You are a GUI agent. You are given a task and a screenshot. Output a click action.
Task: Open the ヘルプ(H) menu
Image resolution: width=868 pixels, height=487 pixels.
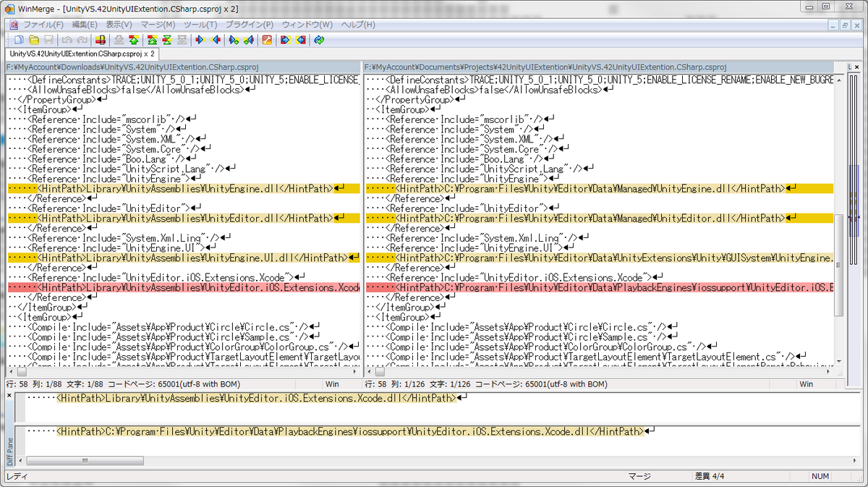pos(358,25)
